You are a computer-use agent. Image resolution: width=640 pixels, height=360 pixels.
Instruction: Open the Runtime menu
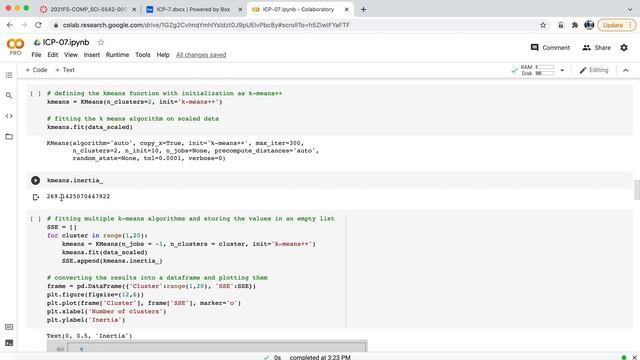coord(117,55)
